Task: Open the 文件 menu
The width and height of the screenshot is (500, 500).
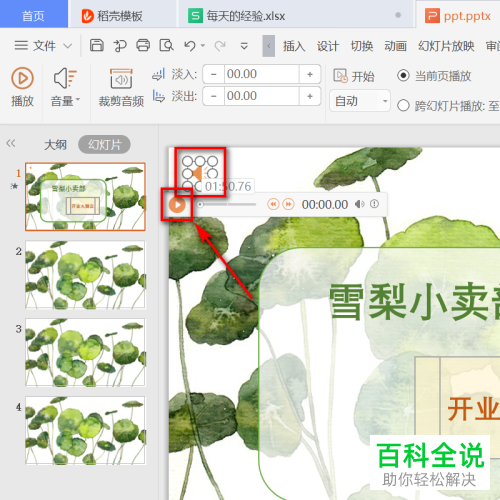Action: pos(44,46)
